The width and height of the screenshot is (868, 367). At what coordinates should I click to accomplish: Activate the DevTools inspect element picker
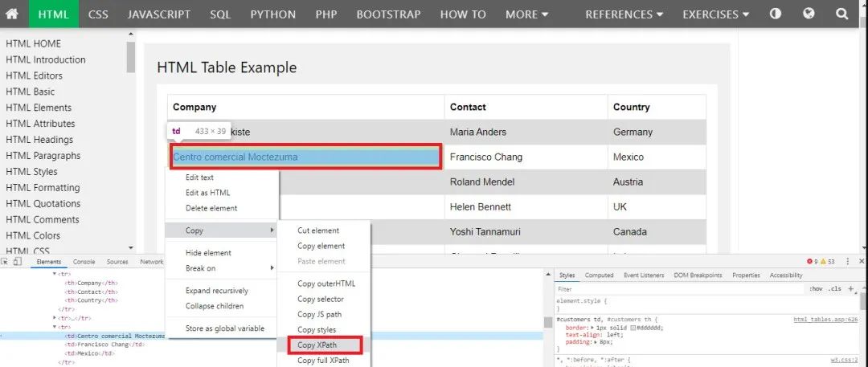6,262
